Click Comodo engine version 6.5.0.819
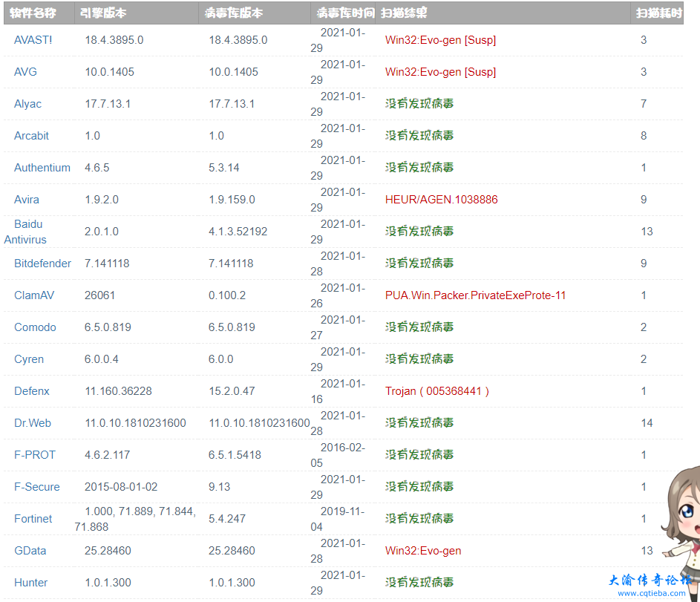This screenshot has width=700, height=602. 108,327
